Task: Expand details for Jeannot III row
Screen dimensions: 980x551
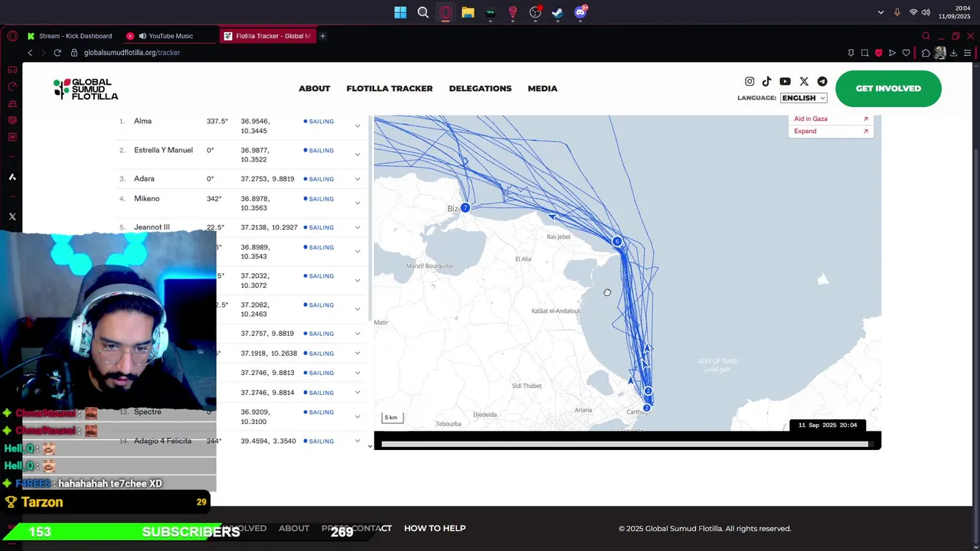Action: click(x=357, y=227)
